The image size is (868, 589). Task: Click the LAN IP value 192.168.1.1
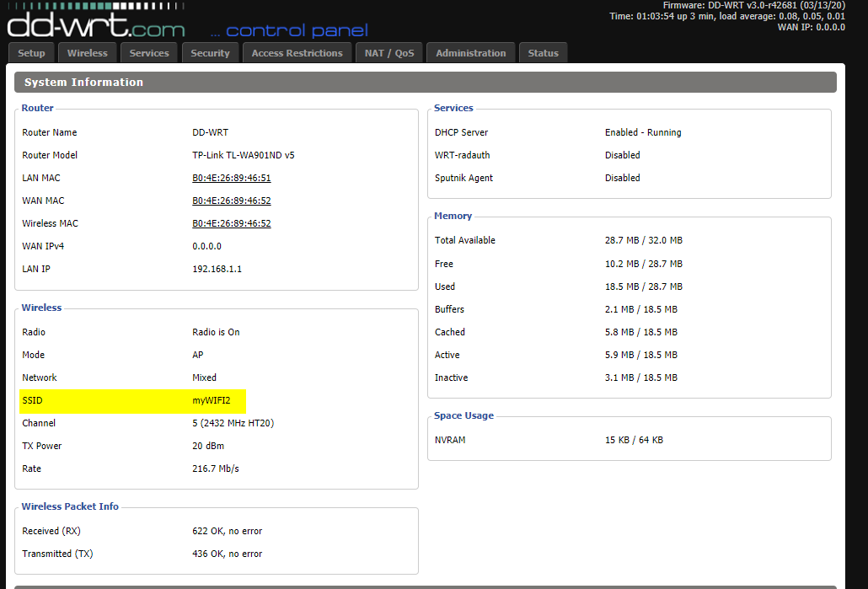pos(217,269)
